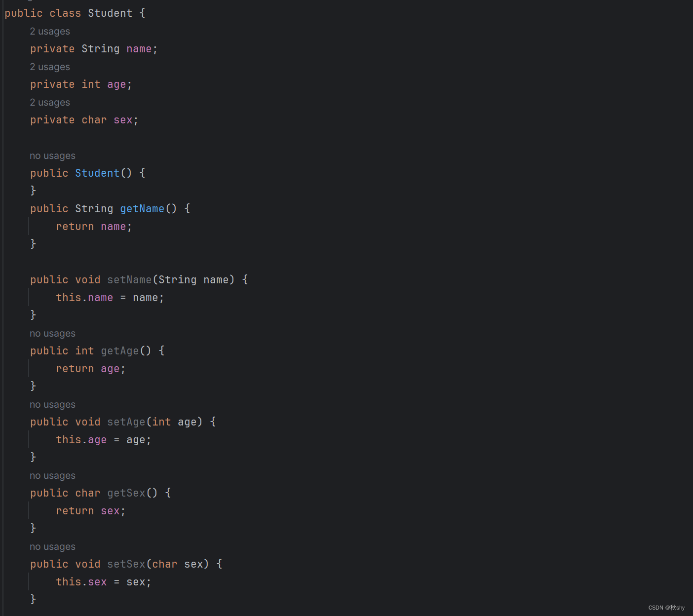Screen dimensions: 693x616
Task: Click the 'this.age = age;' statement
Action: pyautogui.click(x=104, y=440)
